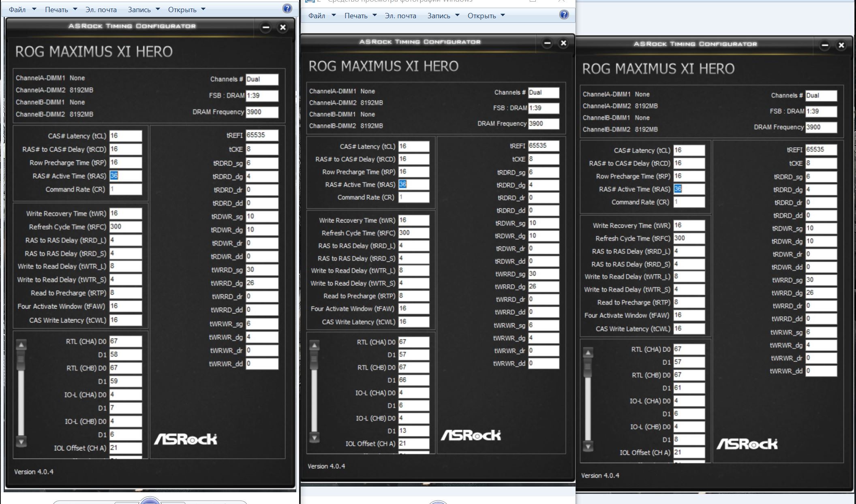Click scroll-up arrow in middle Timing Configurator
856x504 pixels.
(314, 346)
